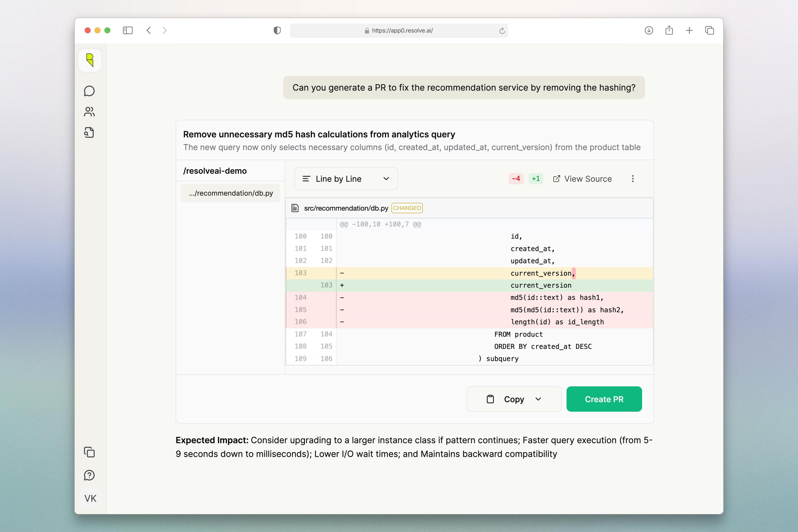Viewport: 798px width, 532px height.
Task: Open help via the question mark icon
Action: point(90,475)
